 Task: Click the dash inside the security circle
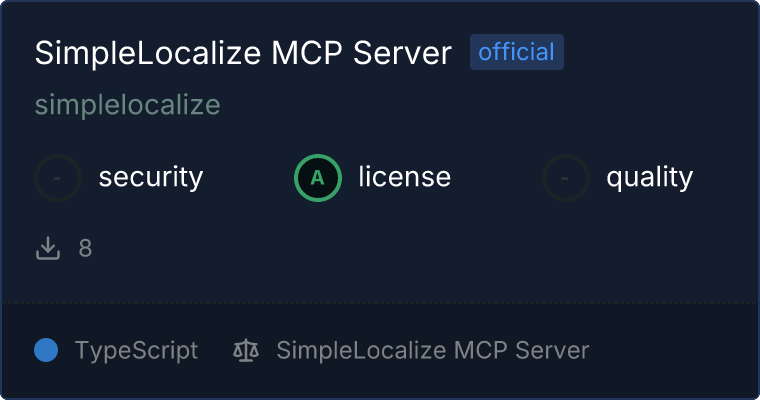57,178
